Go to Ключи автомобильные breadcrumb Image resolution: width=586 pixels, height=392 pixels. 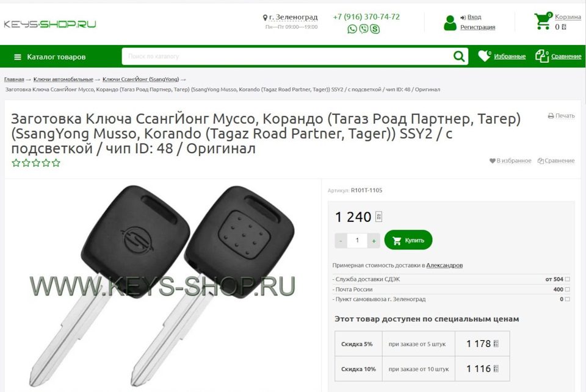(63, 79)
